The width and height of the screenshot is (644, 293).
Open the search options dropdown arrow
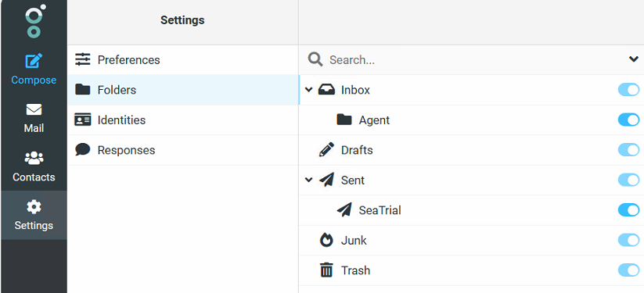[634, 59]
